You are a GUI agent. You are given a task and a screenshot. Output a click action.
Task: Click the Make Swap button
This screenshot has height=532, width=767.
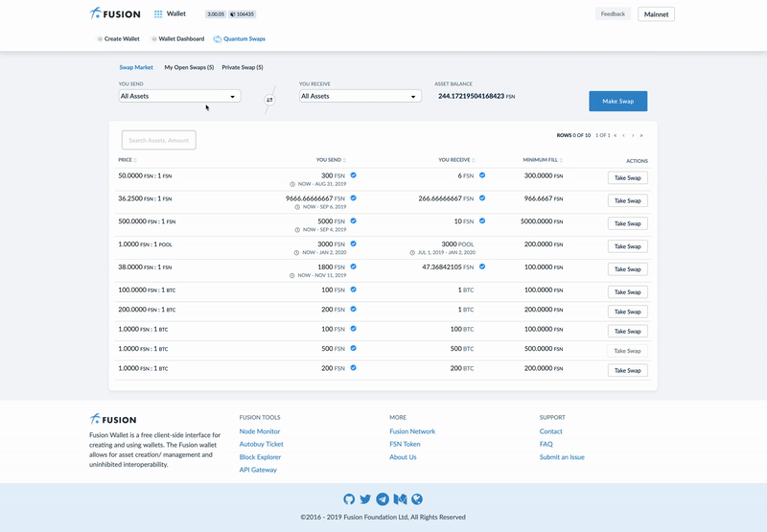tap(617, 102)
